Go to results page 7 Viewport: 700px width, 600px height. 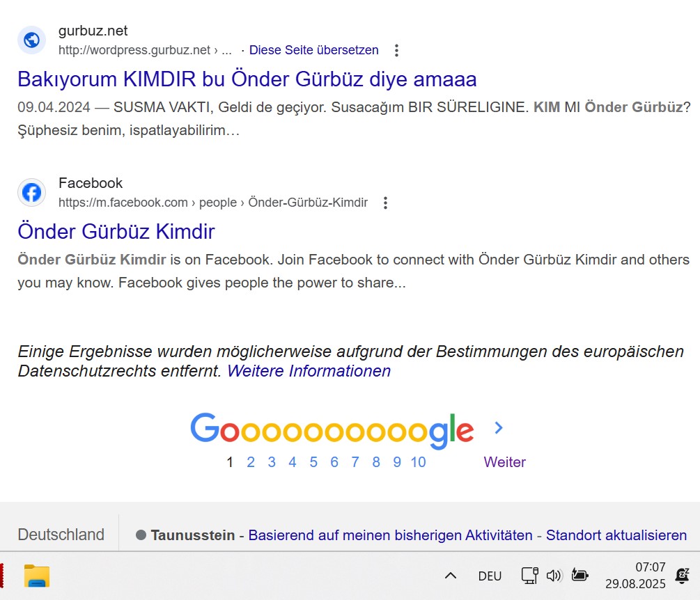[x=355, y=462]
